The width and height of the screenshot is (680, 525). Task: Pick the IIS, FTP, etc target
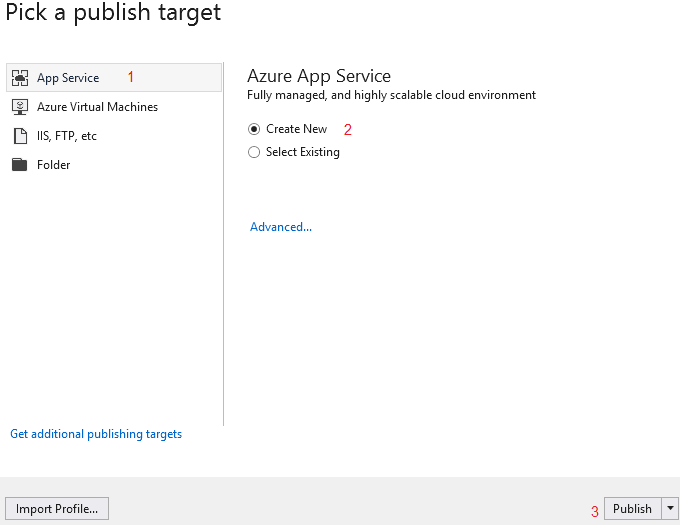[x=114, y=136]
